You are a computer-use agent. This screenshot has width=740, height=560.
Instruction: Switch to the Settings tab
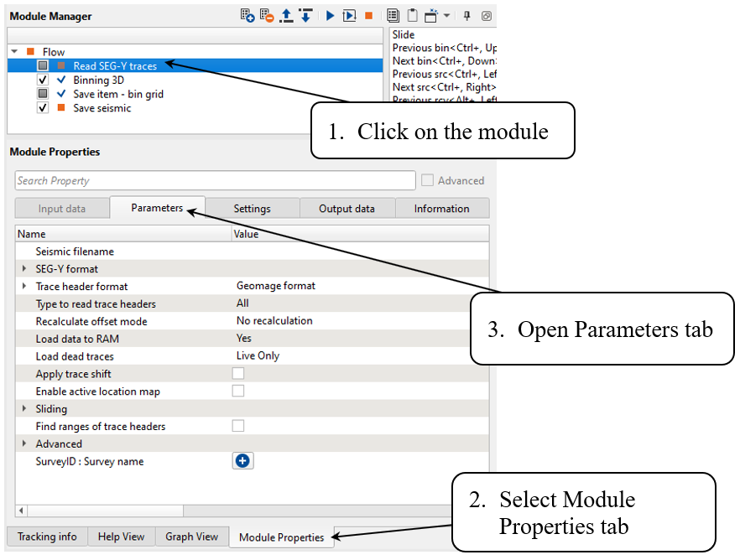pyautogui.click(x=252, y=209)
